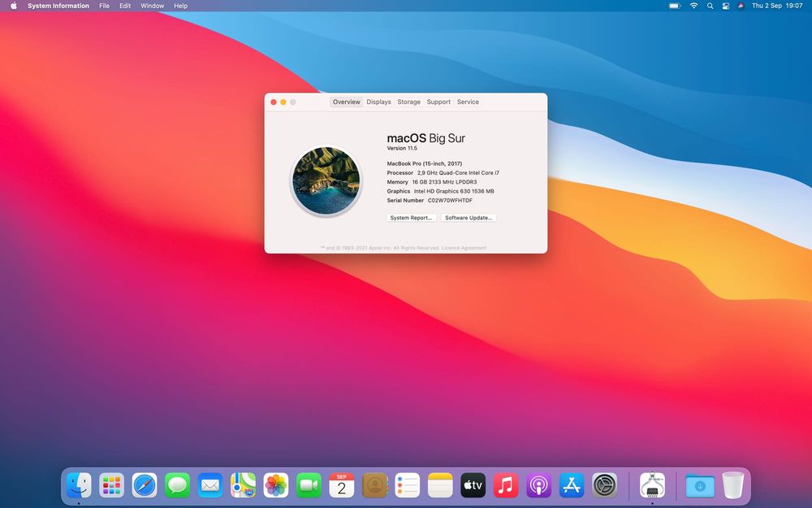The image size is (812, 508).
Task: Open Control Centre in menu bar
Action: click(x=725, y=6)
